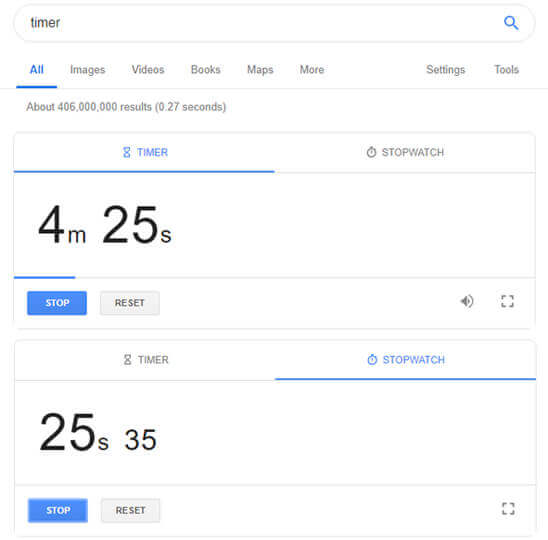Reset the stopwatch
The width and height of the screenshot is (548, 540).
[x=130, y=510]
